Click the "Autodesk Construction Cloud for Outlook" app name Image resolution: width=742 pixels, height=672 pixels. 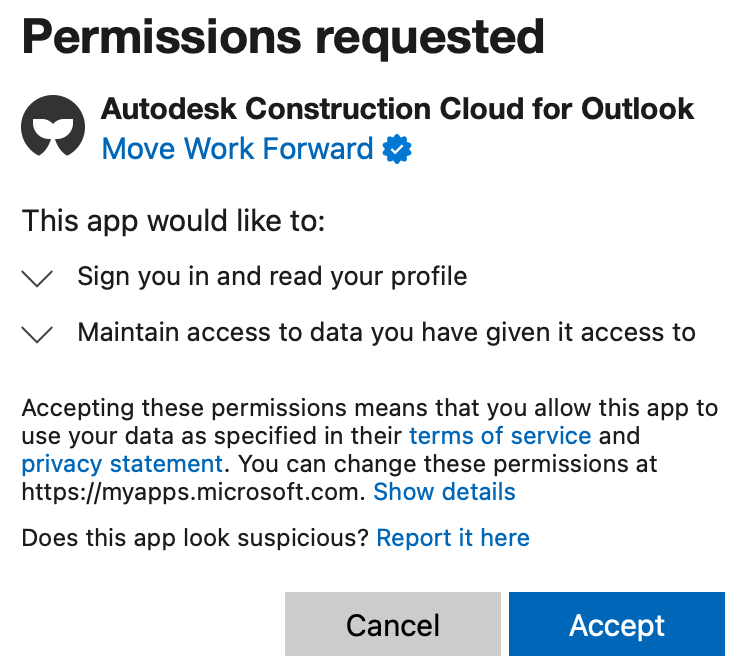pyautogui.click(x=398, y=108)
